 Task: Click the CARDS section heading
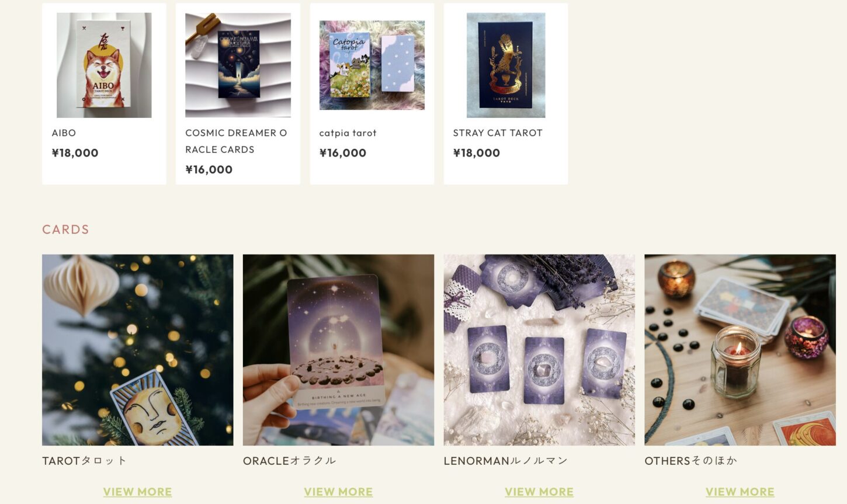pyautogui.click(x=65, y=230)
